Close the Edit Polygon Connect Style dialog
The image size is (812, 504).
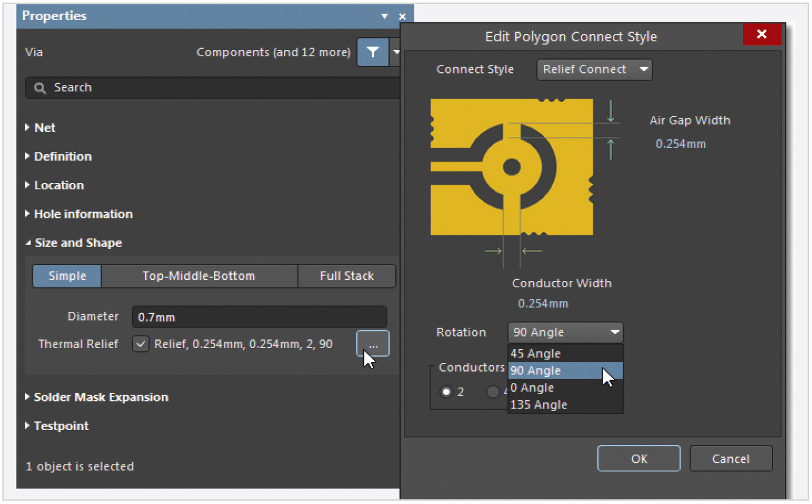[x=762, y=34]
